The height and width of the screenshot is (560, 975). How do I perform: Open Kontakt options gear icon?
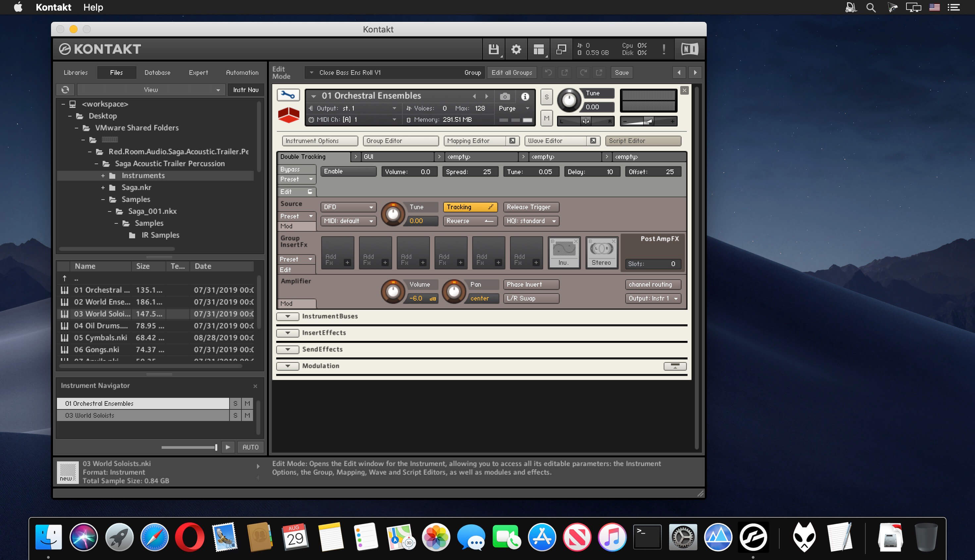pos(516,49)
